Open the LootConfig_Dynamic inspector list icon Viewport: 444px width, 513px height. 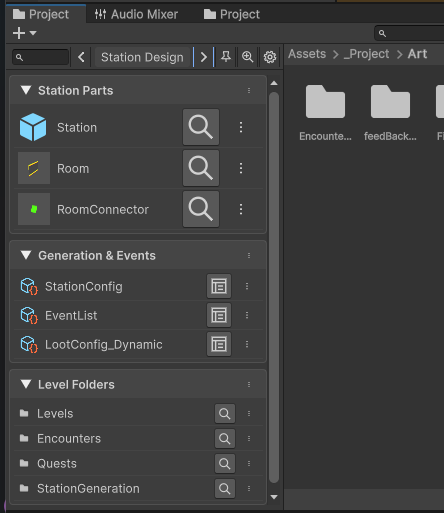(x=219, y=344)
